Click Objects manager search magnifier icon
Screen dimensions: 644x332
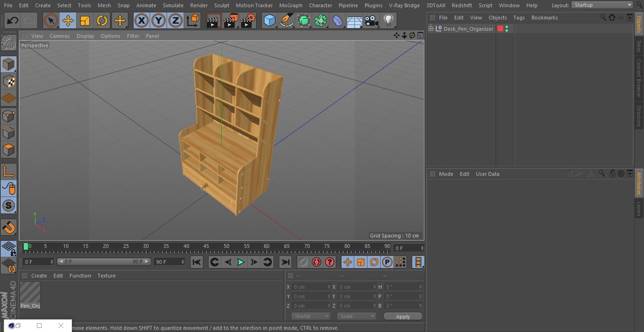pyautogui.click(x=603, y=17)
